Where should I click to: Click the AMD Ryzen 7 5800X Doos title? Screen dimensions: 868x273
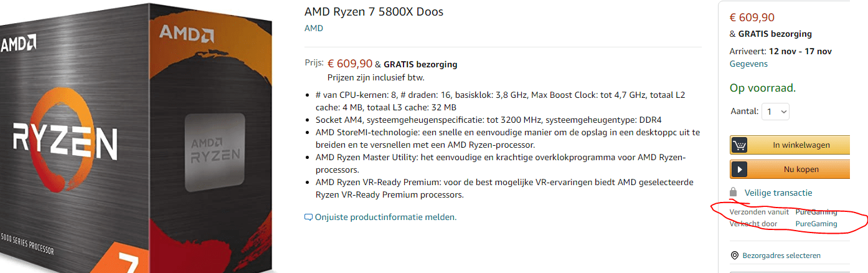[374, 12]
